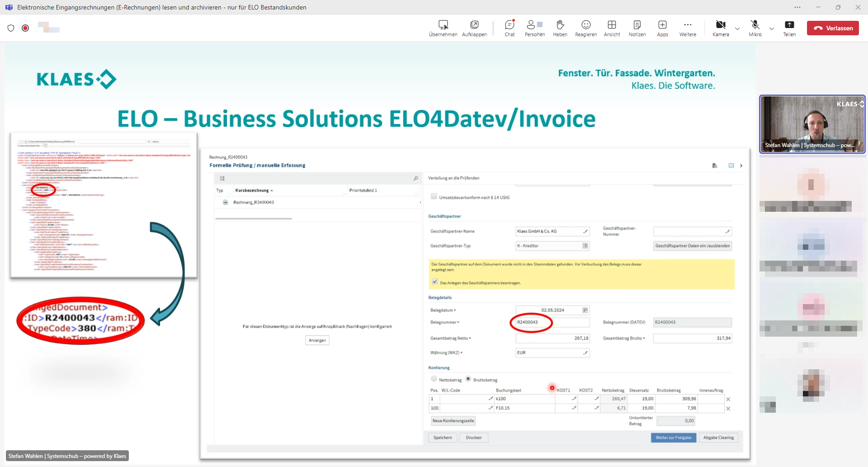This screenshot has width=868, height=467.
Task: Select the Nettobetrag radio button
Action: click(x=434, y=379)
